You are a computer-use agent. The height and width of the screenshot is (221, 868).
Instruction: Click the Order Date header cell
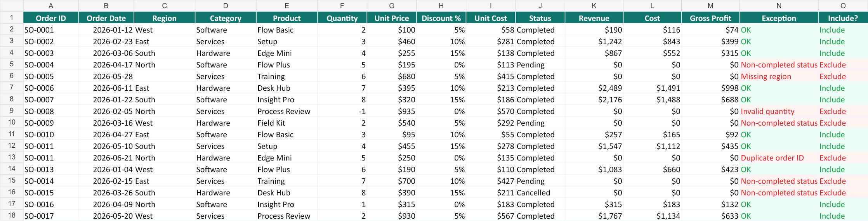pos(106,18)
